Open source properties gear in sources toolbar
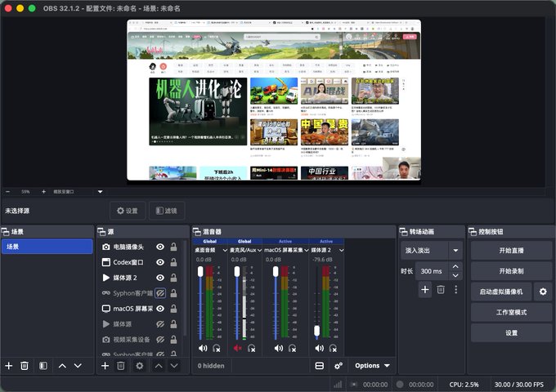The width and height of the screenshot is (556, 392). [x=139, y=366]
